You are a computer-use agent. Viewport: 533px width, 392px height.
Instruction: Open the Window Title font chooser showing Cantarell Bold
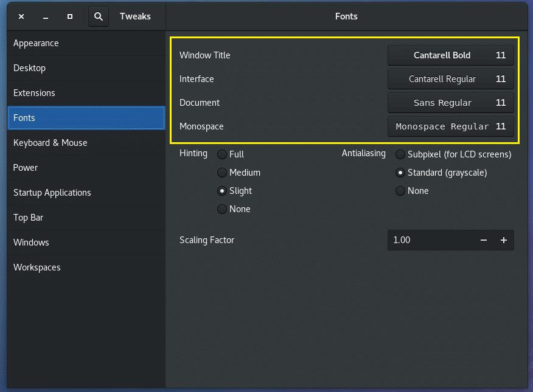pyautogui.click(x=450, y=55)
